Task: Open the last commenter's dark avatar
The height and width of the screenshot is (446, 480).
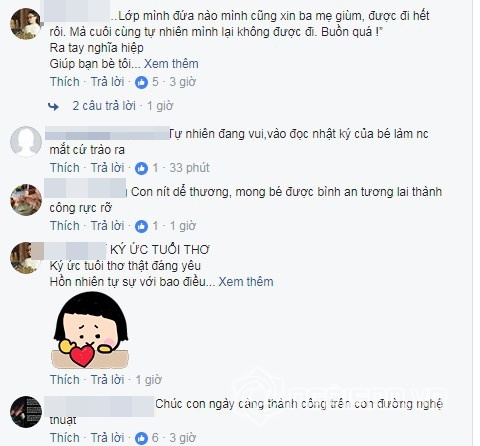Action: [x=26, y=412]
